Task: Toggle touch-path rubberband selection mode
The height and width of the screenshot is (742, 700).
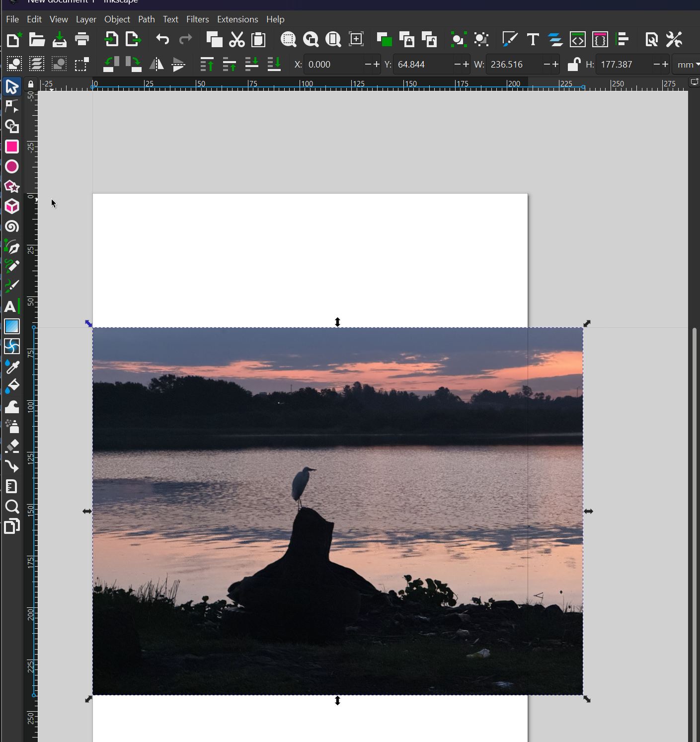Action: point(81,64)
